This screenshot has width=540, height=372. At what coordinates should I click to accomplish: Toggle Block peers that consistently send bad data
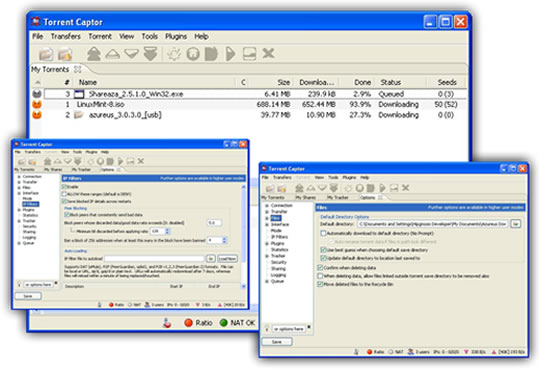67,215
